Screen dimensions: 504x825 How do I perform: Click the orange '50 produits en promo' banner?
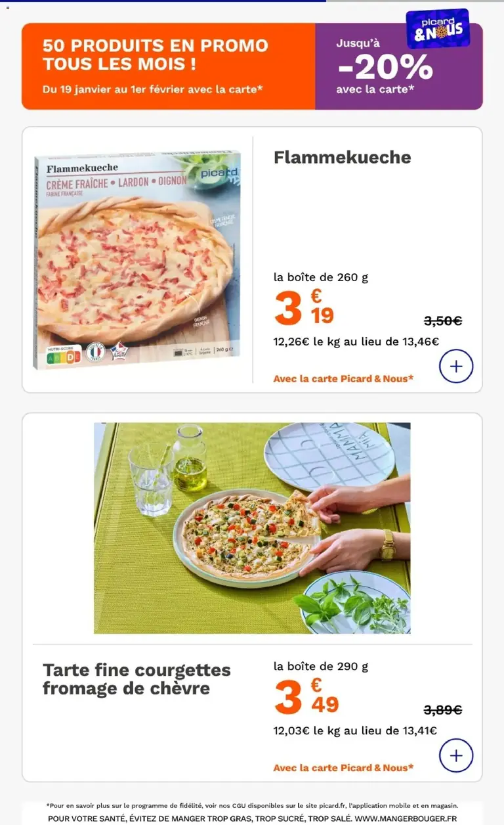pyautogui.click(x=169, y=66)
